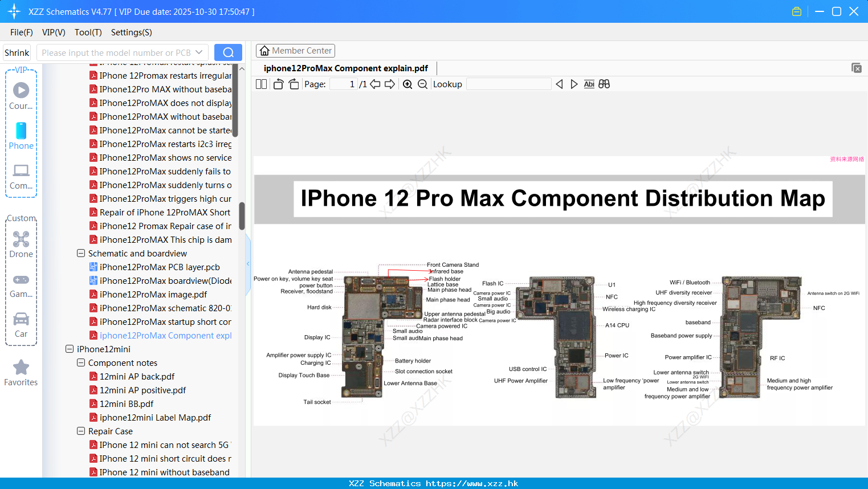868x489 pixels.
Task: Collapse the iPhone12mini tree node
Action: coord(70,349)
